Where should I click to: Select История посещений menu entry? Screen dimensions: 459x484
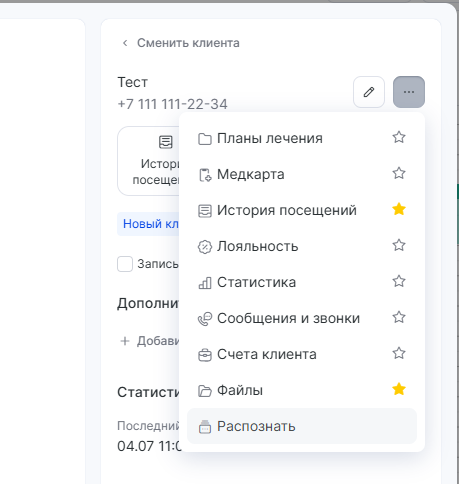[302, 210]
